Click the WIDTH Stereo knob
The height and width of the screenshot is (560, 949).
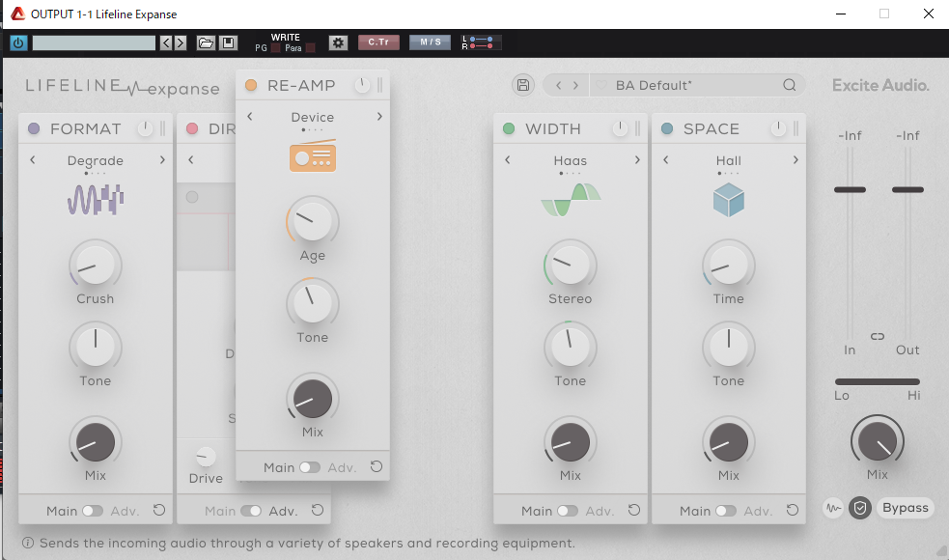[x=571, y=266]
